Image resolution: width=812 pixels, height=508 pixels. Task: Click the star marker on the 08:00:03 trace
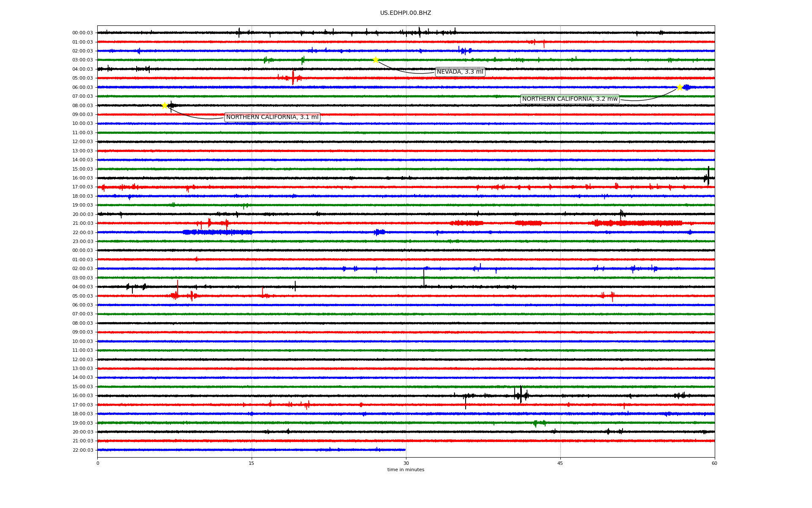tap(165, 105)
